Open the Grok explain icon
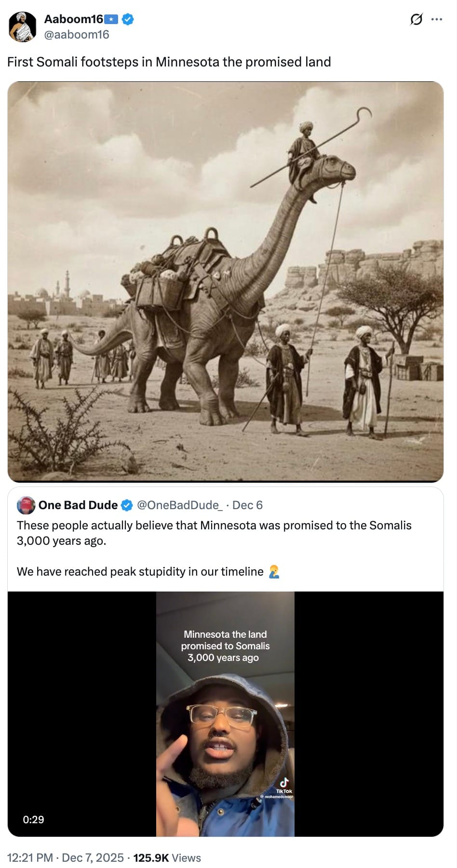 pos(416,19)
